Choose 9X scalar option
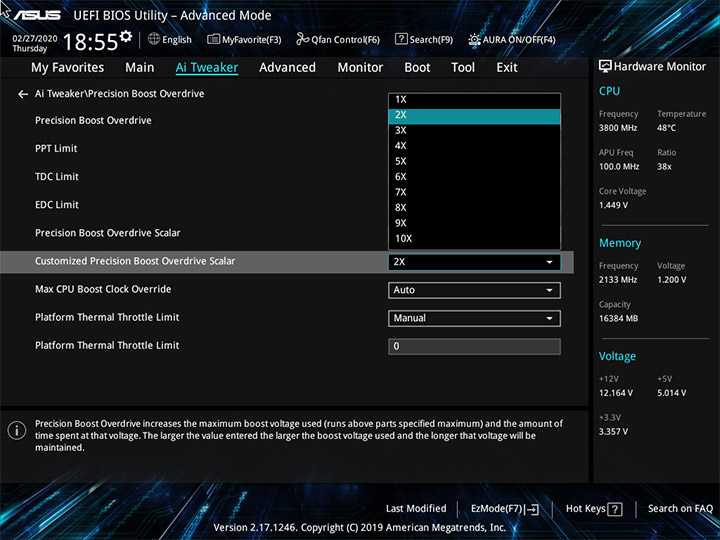The width and height of the screenshot is (720, 540). coord(474,223)
